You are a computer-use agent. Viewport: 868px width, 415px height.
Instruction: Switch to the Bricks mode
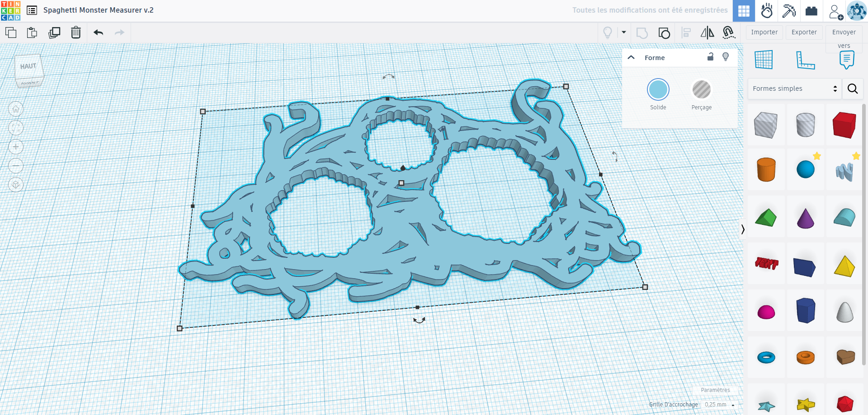pos(811,11)
